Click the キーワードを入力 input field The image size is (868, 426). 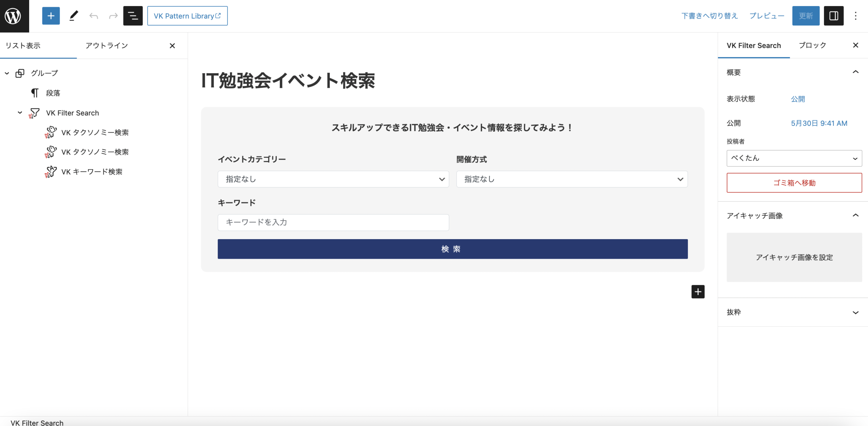(333, 222)
